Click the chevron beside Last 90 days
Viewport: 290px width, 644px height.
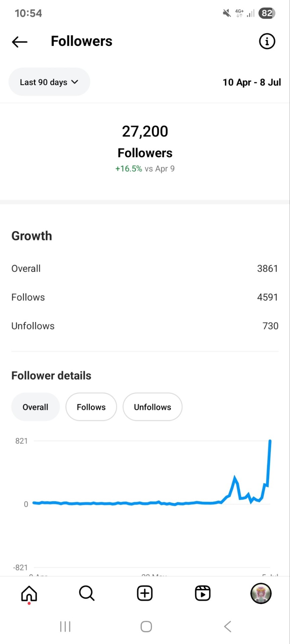pos(75,82)
